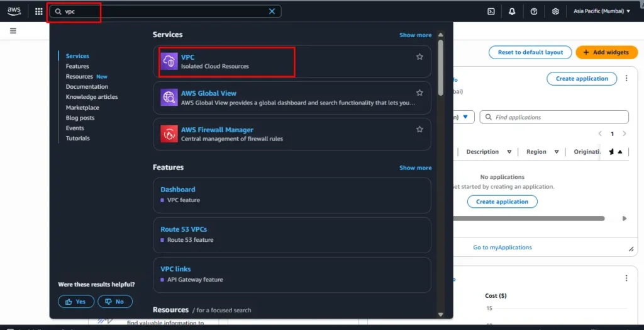Select the Tutorials filter category

(77, 139)
